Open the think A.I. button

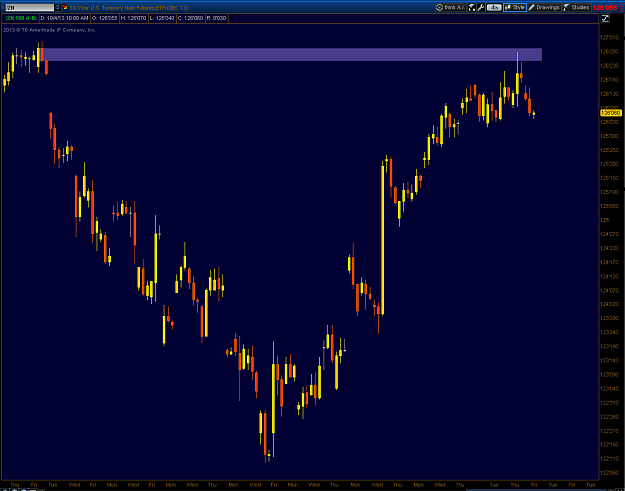point(451,8)
